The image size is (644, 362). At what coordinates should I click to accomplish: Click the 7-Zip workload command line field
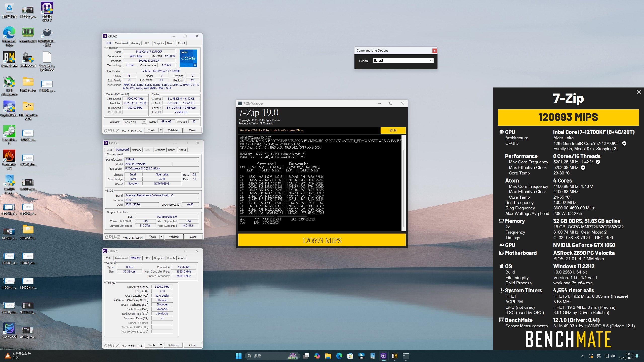(x=309, y=130)
